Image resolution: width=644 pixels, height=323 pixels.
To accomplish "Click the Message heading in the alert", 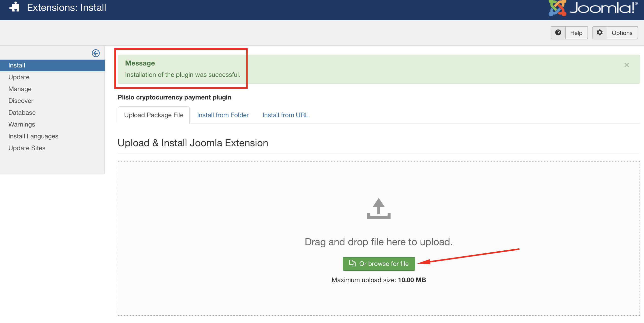I will 140,63.
